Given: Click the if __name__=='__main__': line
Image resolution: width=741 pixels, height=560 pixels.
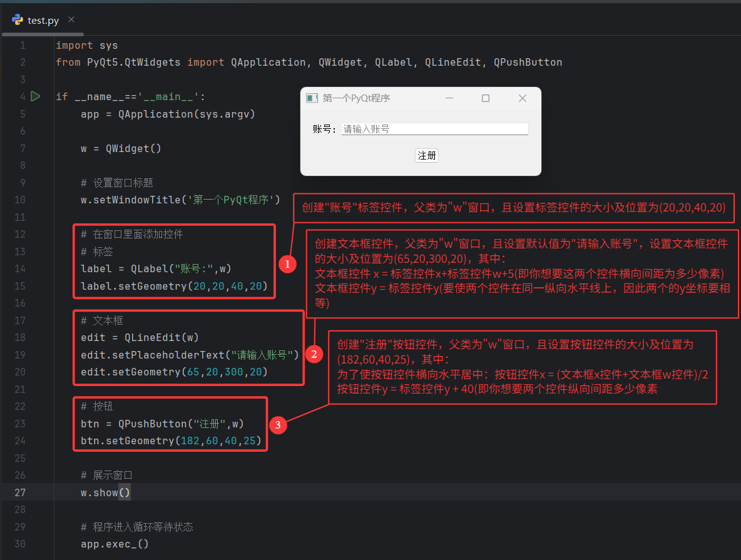Looking at the screenshot, I should click(130, 97).
